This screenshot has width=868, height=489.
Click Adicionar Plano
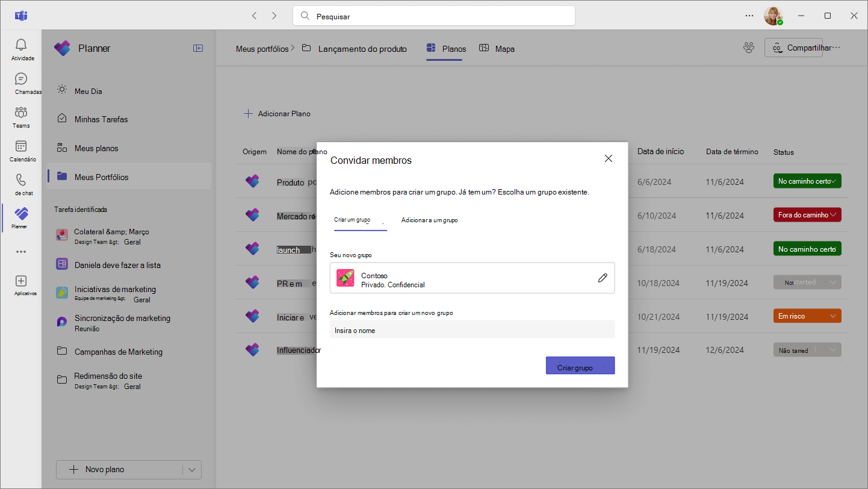277,113
